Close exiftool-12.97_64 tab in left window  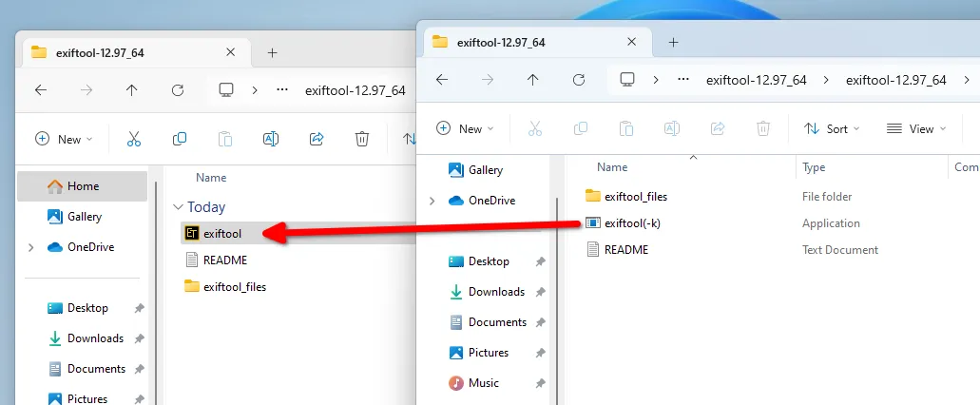tap(231, 52)
